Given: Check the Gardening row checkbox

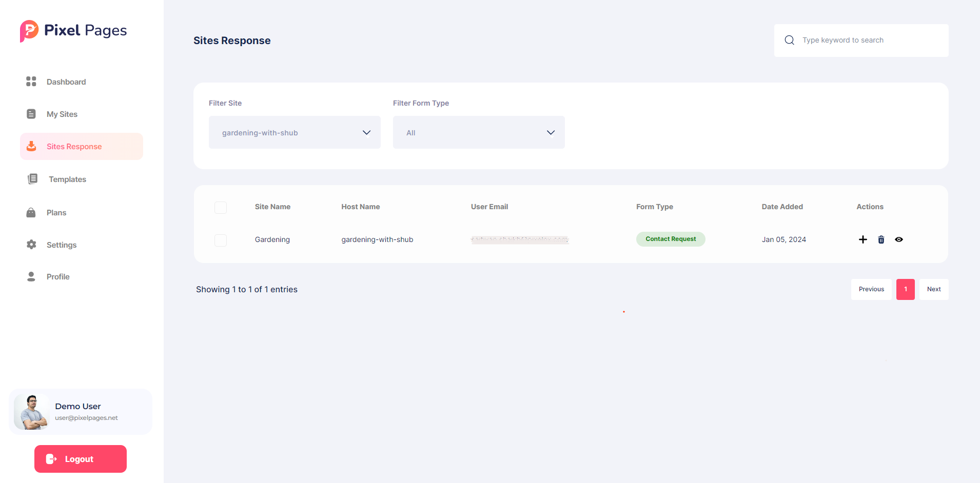Looking at the screenshot, I should pyautogui.click(x=221, y=240).
